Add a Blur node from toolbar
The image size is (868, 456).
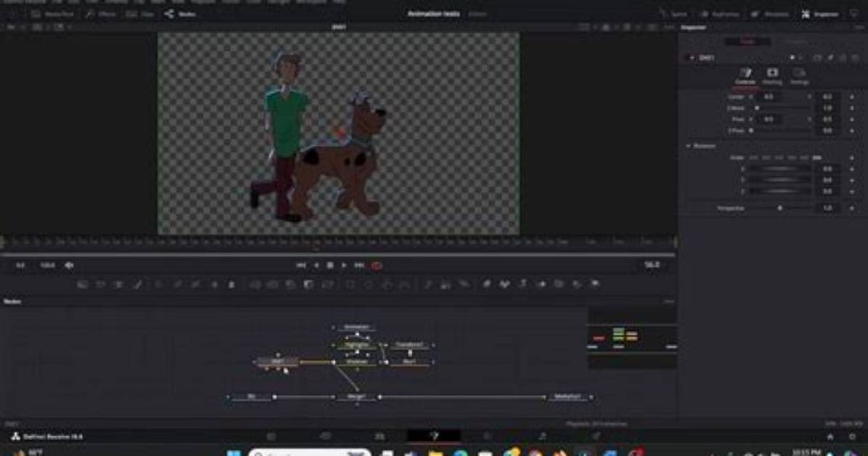[x=232, y=284]
